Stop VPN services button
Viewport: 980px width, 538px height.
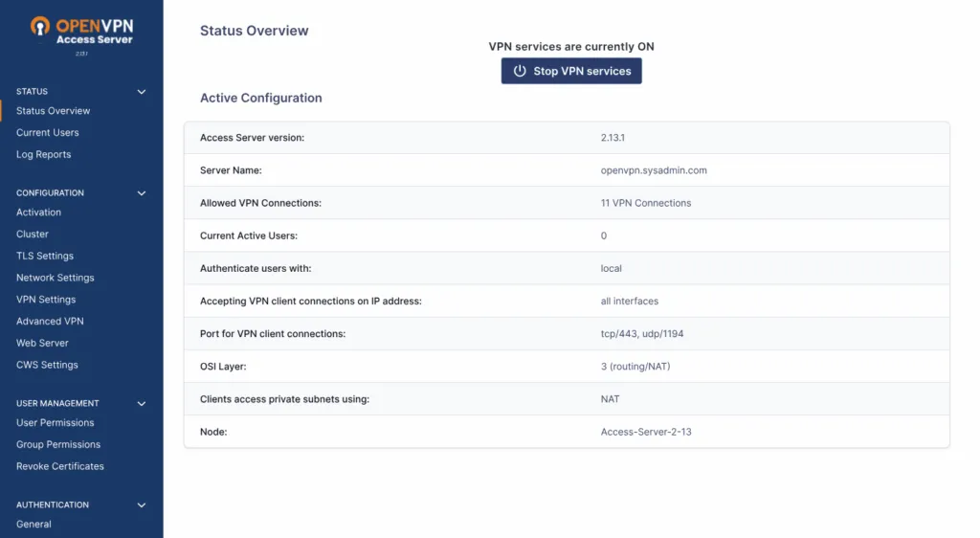(571, 71)
